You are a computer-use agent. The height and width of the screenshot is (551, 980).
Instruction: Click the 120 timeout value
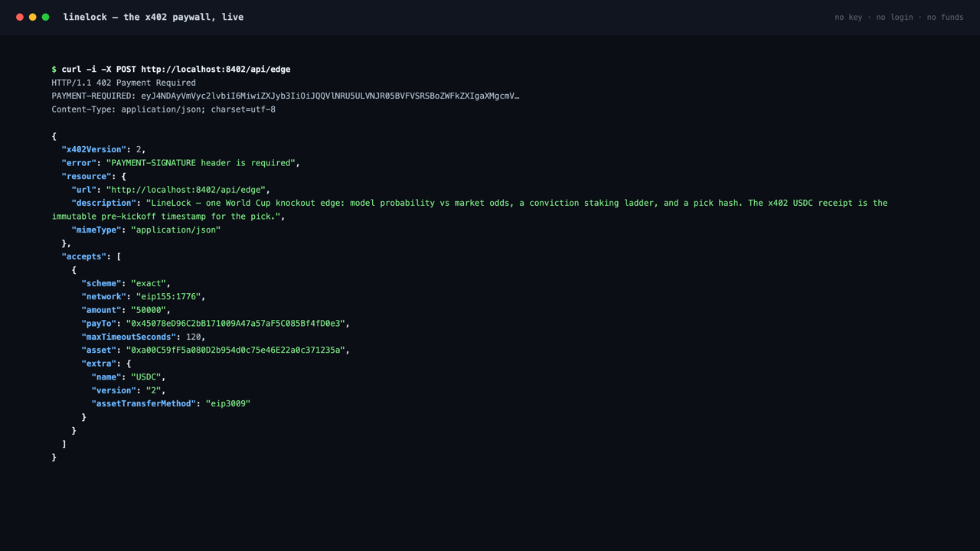193,337
